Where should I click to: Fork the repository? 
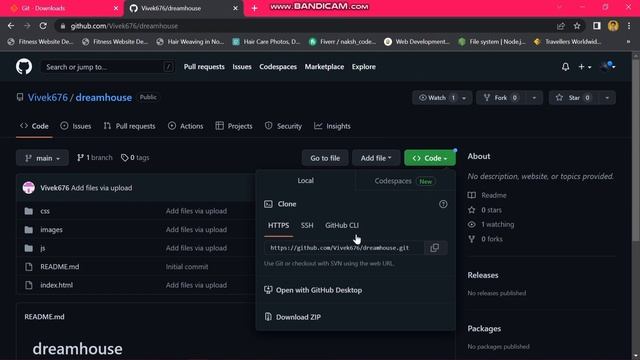pos(501,98)
